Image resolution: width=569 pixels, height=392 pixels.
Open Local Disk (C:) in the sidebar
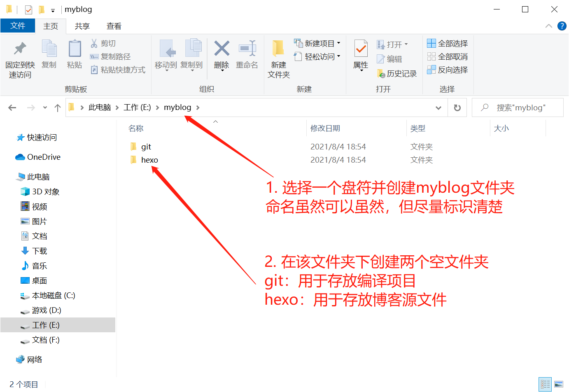click(x=48, y=296)
